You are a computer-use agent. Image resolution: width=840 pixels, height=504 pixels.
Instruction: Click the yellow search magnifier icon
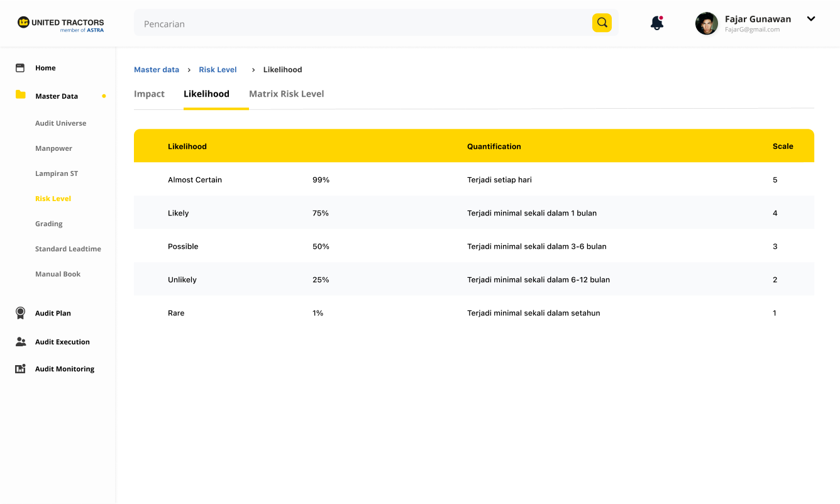point(602,23)
